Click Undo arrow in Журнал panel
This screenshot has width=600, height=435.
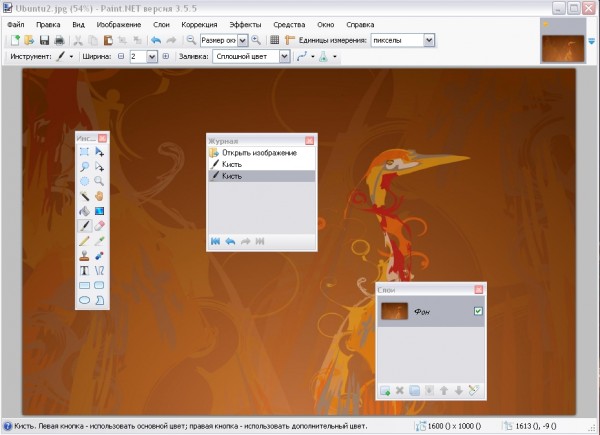click(x=230, y=241)
